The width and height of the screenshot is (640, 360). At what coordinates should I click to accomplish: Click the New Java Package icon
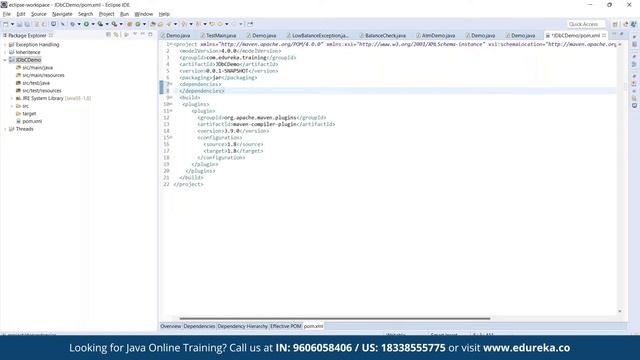[130, 24]
